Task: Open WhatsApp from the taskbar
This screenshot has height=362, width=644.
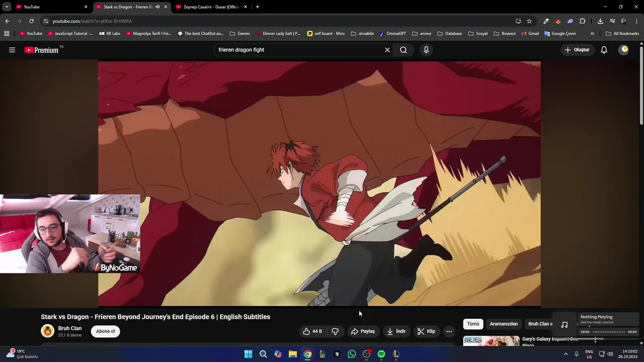Action: click(x=352, y=354)
